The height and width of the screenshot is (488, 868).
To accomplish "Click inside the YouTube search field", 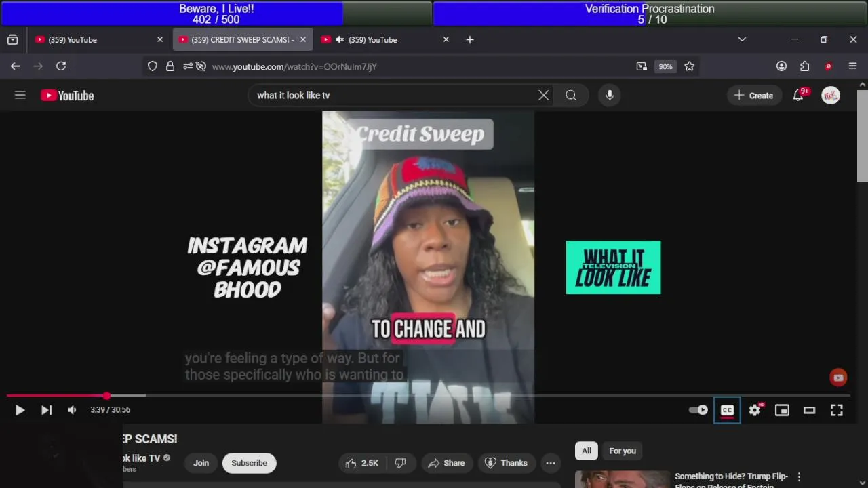I will click(x=393, y=96).
